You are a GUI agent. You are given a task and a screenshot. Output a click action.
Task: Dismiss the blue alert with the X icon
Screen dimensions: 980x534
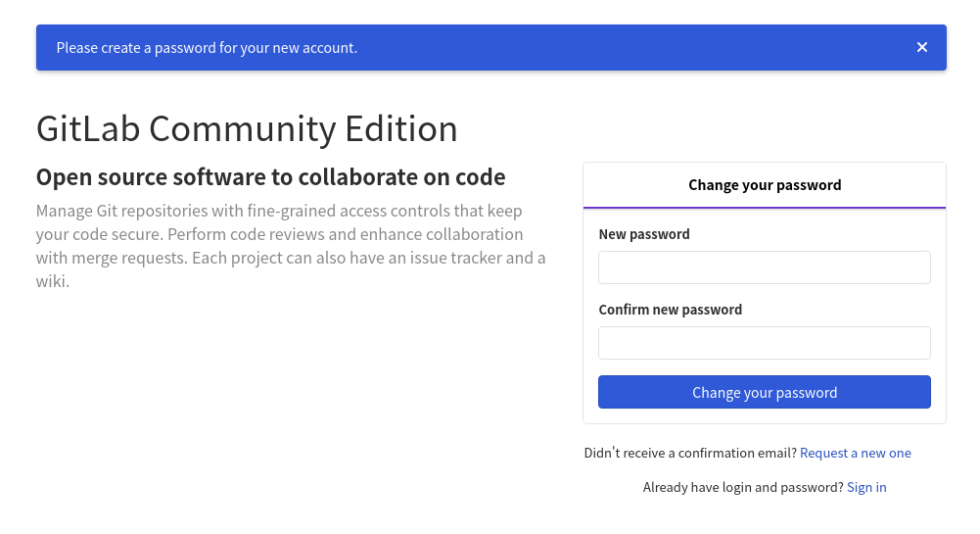[x=921, y=47]
